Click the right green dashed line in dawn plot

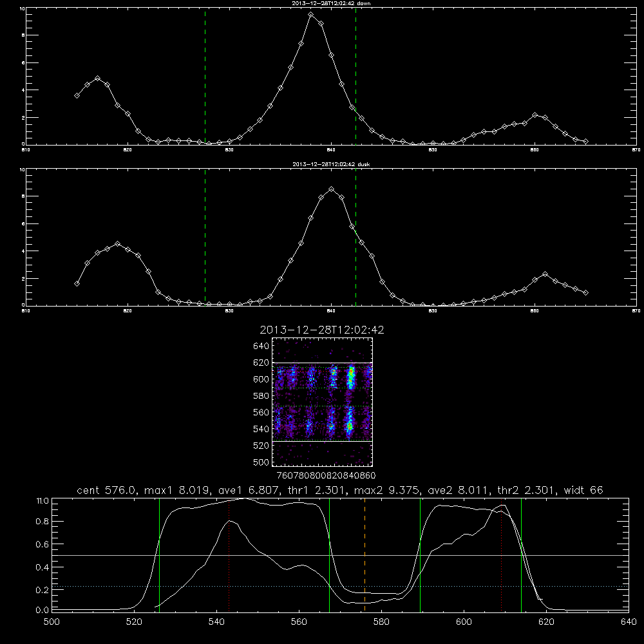click(355, 76)
